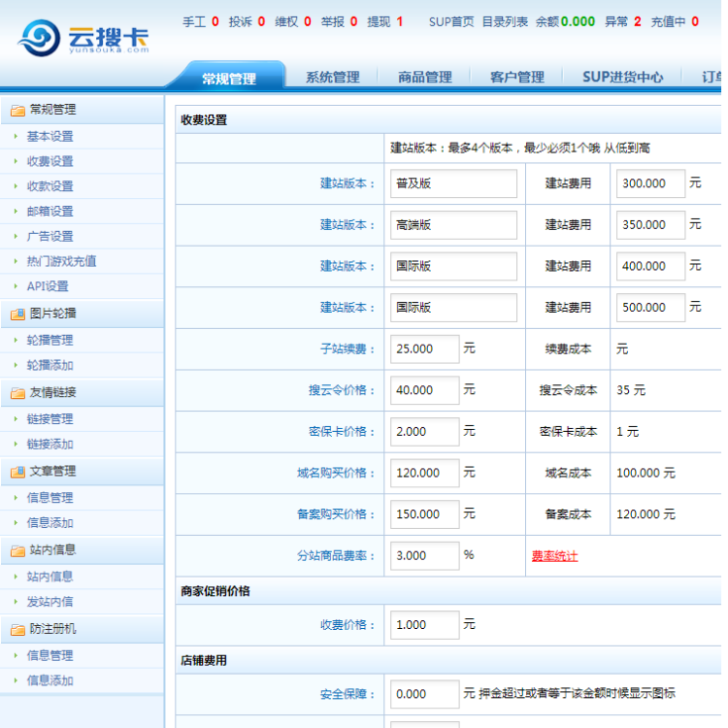Open 信息添加 under 防注册机
Viewport: 728px width, 728px height.
click(x=50, y=680)
